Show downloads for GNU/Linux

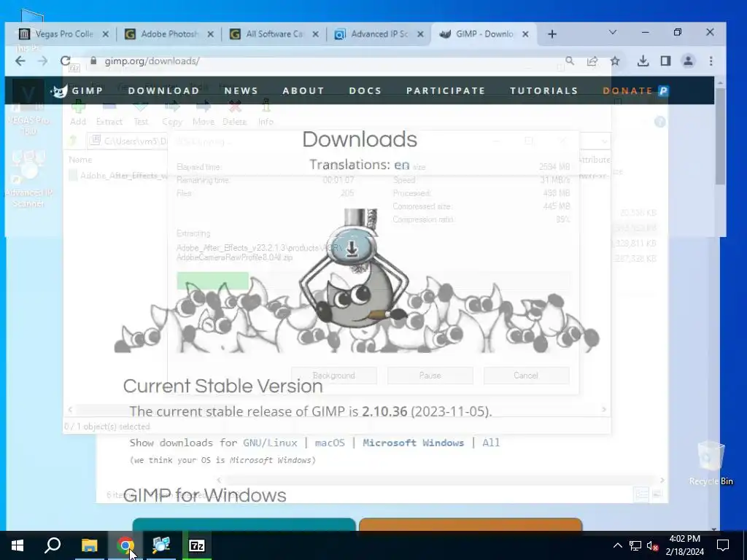tap(270, 443)
